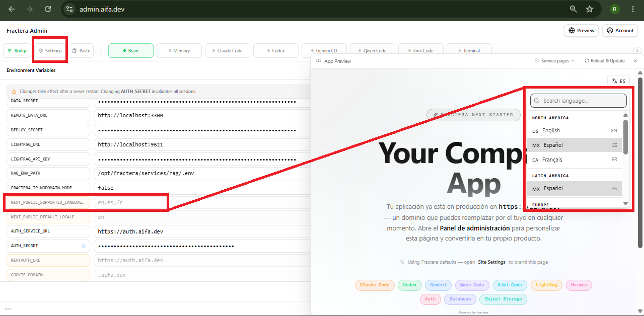Viewport: 644px width, 316px height.
Task: Switch to the Brain tab
Action: [x=131, y=51]
